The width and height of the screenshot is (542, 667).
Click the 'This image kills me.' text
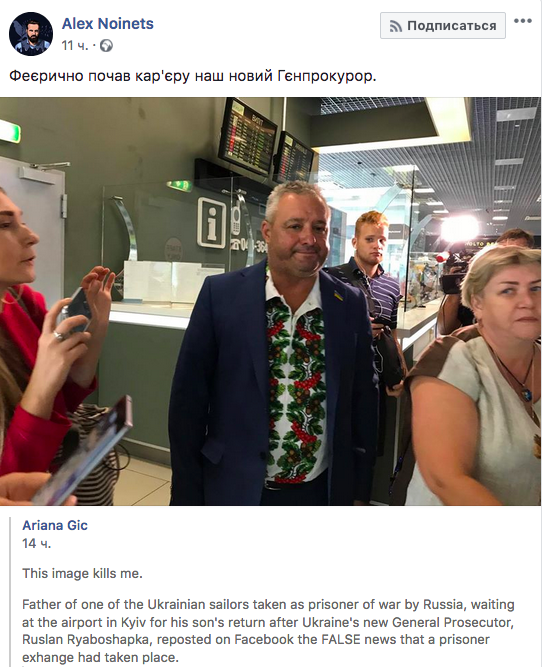click(x=82, y=573)
